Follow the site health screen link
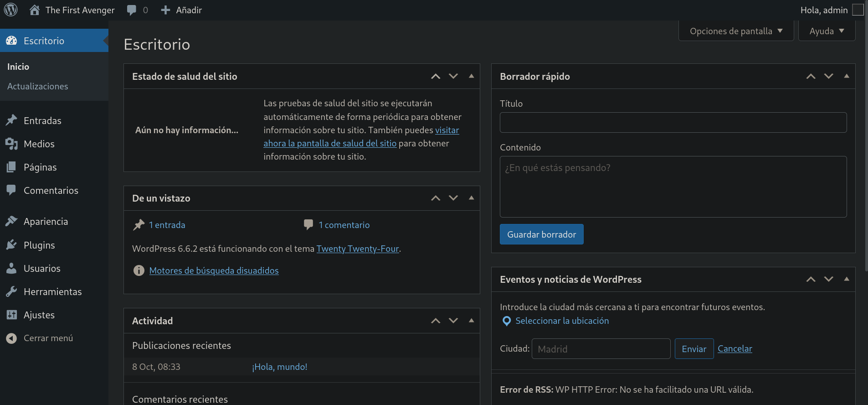 point(330,143)
